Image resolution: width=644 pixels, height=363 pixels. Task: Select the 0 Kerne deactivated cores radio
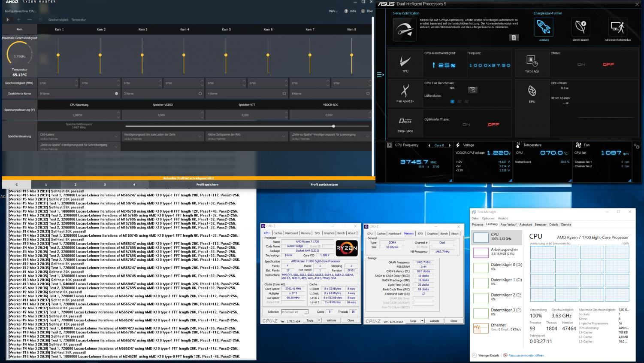(x=116, y=93)
